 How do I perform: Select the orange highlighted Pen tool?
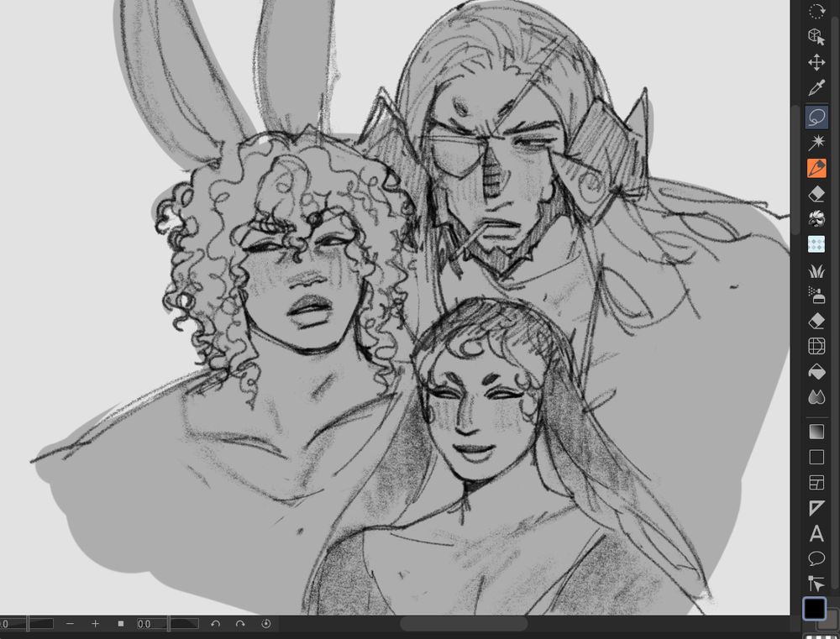[816, 168]
